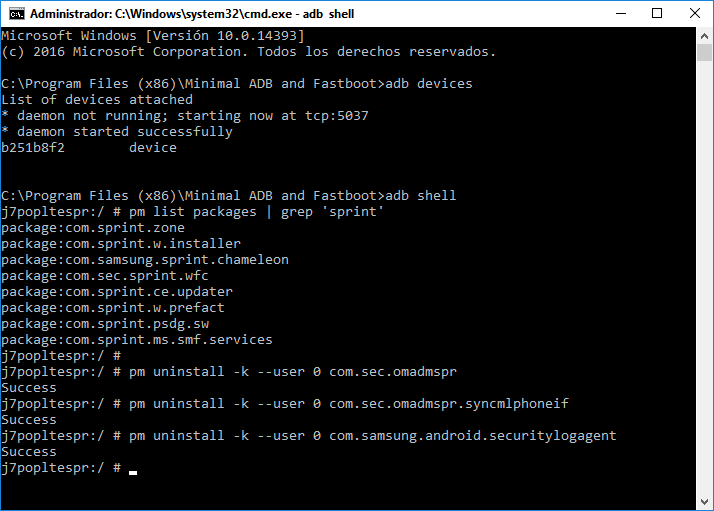Click the tcp:5037 daemon message line

coord(185,116)
